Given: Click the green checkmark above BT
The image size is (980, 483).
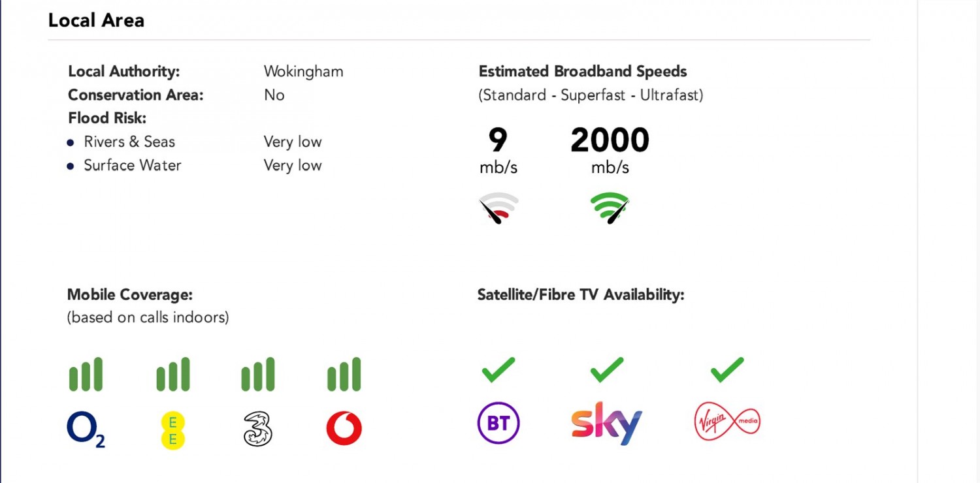Looking at the screenshot, I should click(x=498, y=369).
